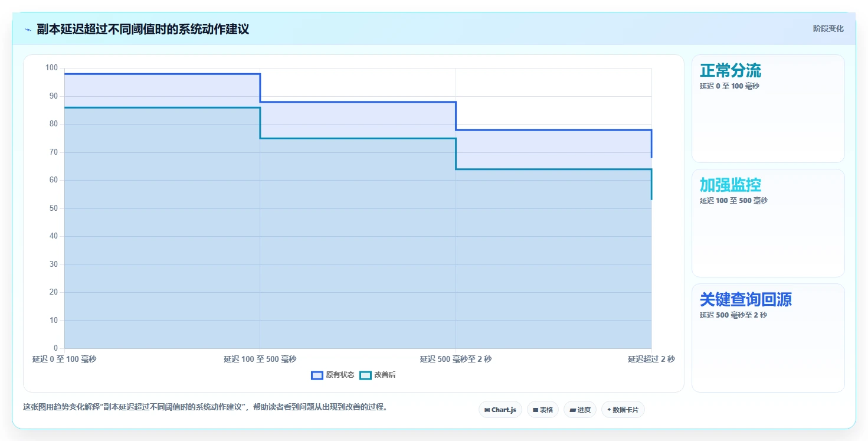Click the 延迟 500 毫秒至 2 秒 subtitle in card
Viewport: 868px width, 441px height.
[733, 315]
